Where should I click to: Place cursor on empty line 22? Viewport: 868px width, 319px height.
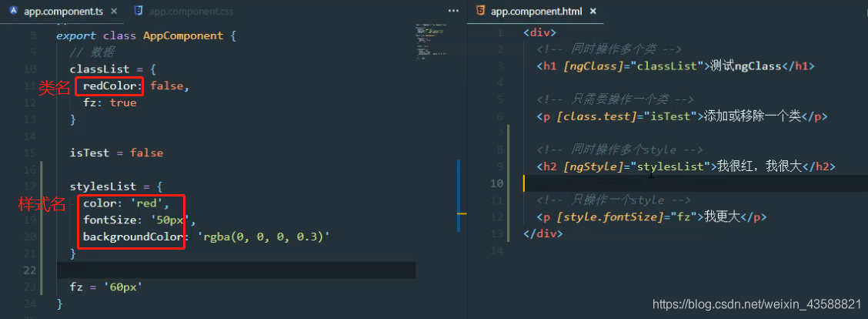236,270
